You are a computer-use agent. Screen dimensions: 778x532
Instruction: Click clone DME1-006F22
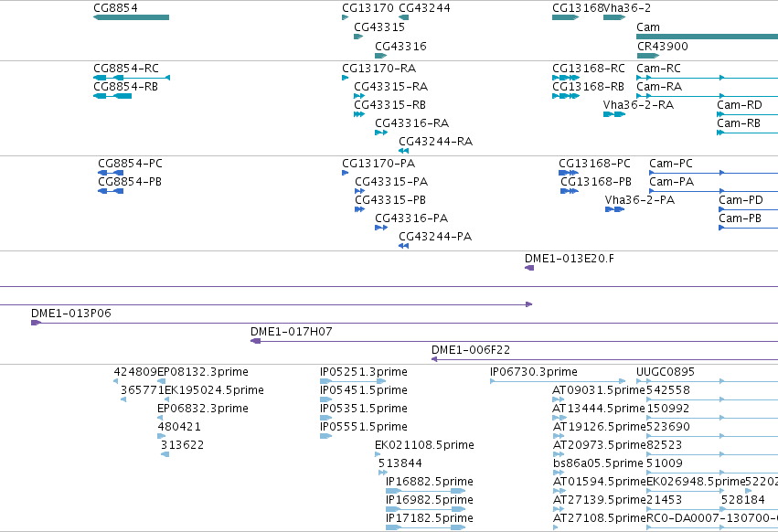click(x=471, y=350)
